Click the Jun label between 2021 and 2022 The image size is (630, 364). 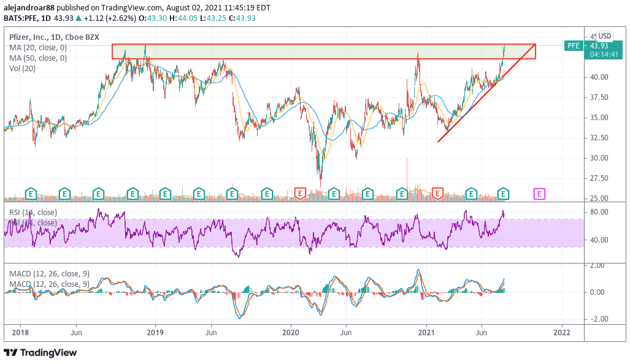click(482, 333)
